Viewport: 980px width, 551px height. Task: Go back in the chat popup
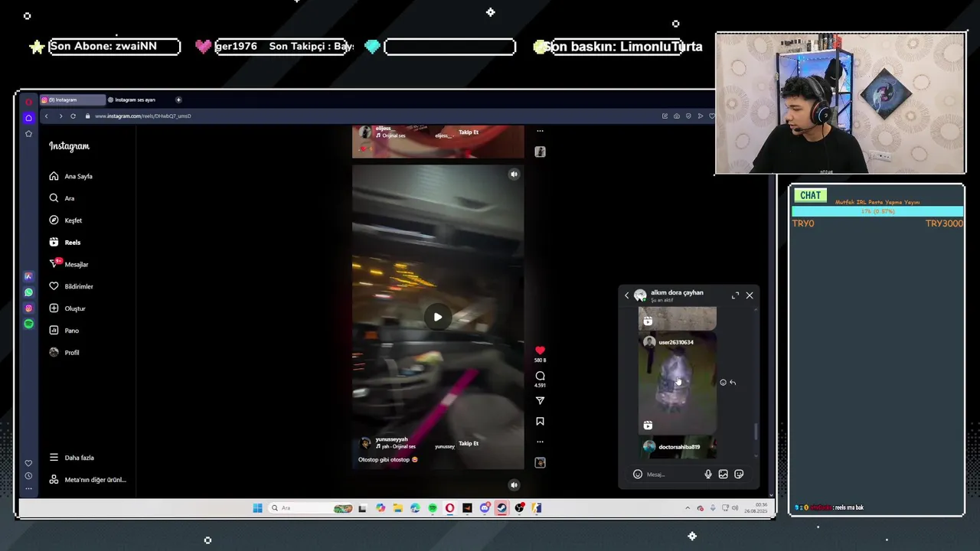[x=626, y=295]
